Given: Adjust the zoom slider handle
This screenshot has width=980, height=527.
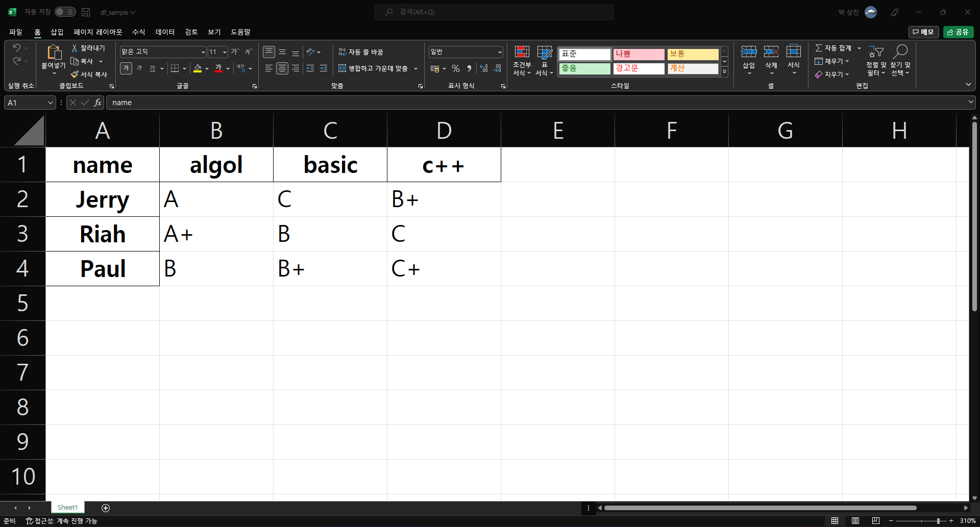Looking at the screenshot, I should [x=938, y=521].
